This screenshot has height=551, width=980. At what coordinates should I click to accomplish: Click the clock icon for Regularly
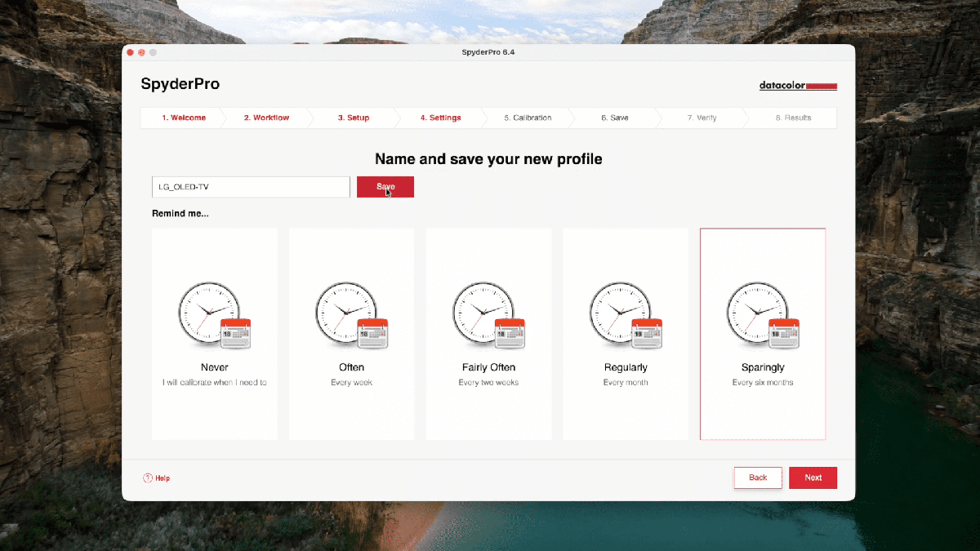point(626,315)
